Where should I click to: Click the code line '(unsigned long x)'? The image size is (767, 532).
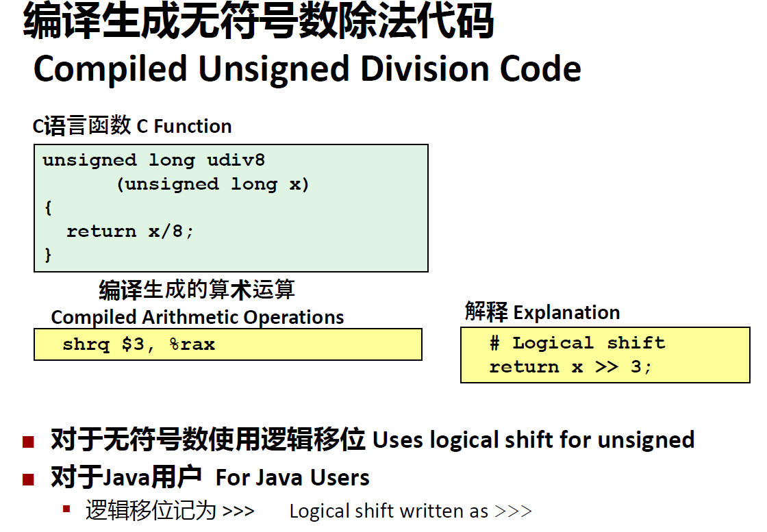pyautogui.click(x=213, y=184)
